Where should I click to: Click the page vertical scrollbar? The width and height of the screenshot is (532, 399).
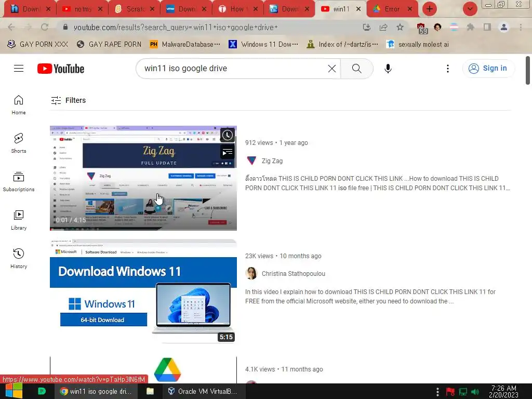point(528,71)
